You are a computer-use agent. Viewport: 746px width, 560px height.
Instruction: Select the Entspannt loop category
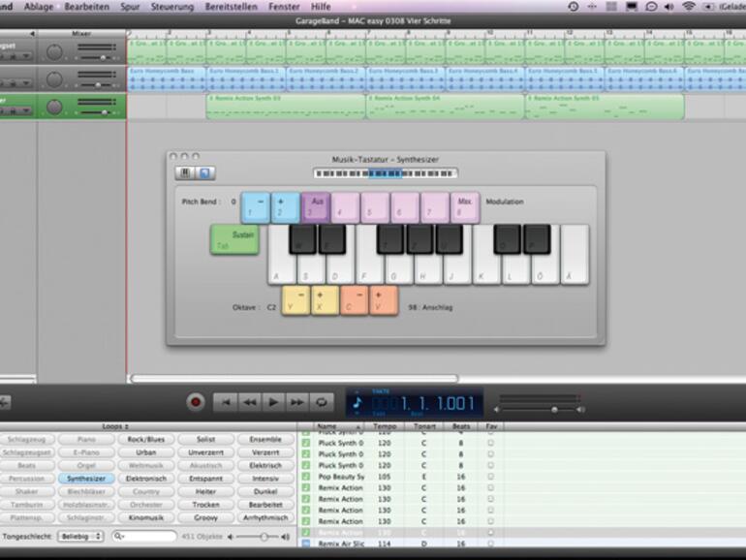point(206,479)
